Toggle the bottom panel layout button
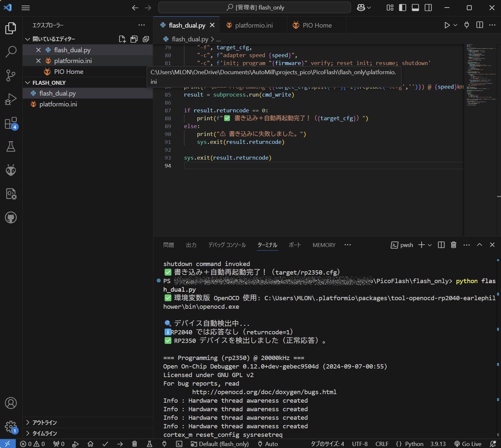 pyautogui.click(x=415, y=8)
